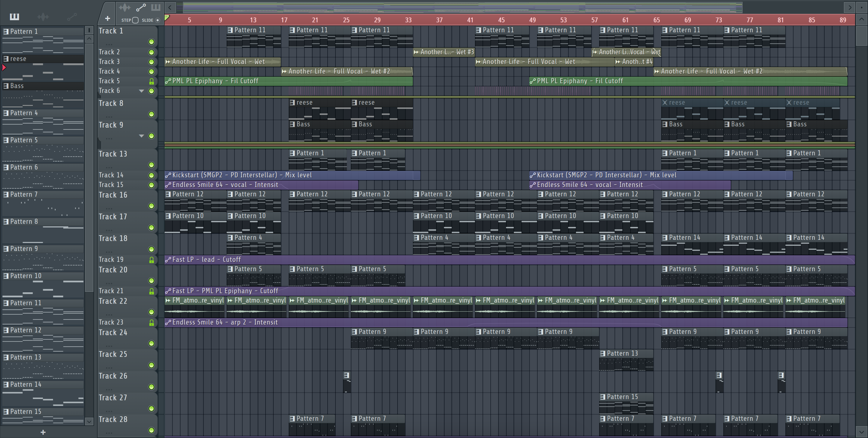Mute Track 16 with green LED
868x438 pixels.
click(x=152, y=206)
